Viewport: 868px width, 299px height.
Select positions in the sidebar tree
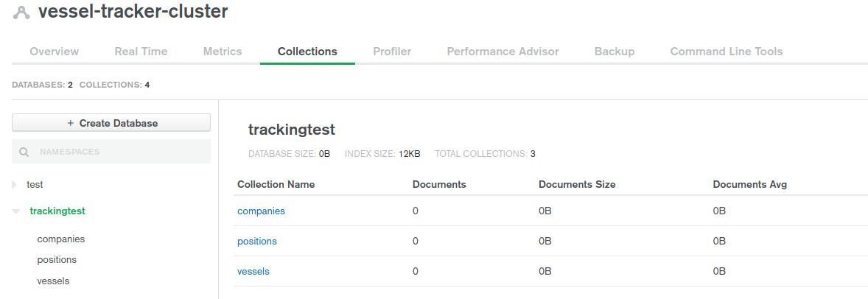tap(57, 260)
